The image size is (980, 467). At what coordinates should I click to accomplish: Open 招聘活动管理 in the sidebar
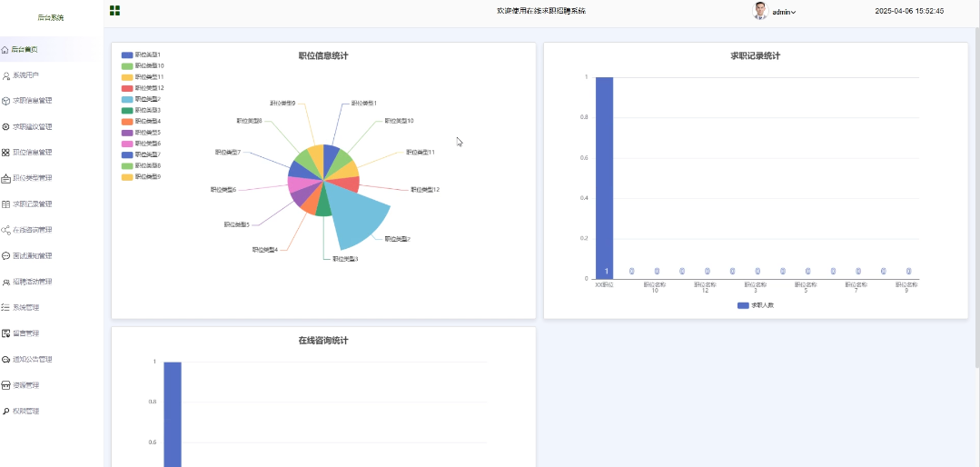point(33,282)
